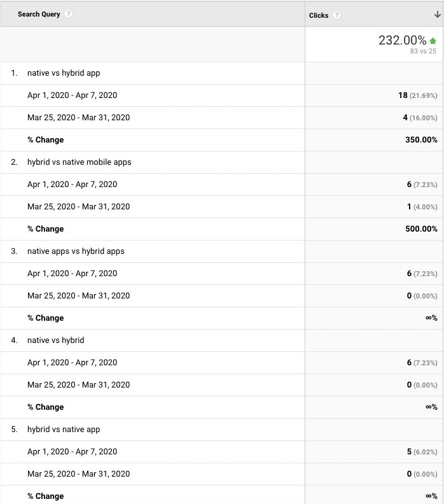
Task: Click the "83 vs 25" comparison text
Action: coord(423,52)
